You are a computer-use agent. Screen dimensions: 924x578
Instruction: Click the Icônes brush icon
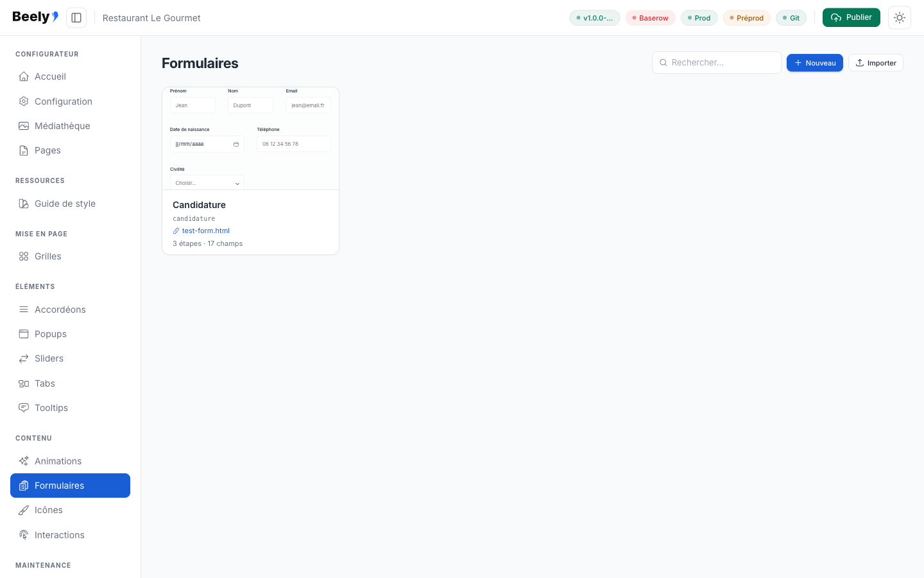(24, 510)
